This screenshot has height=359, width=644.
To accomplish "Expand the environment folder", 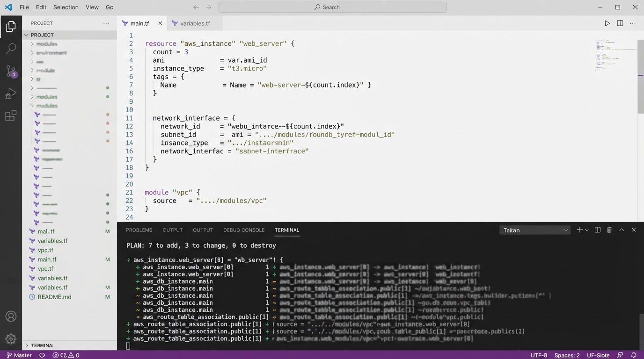I will tap(32, 53).
